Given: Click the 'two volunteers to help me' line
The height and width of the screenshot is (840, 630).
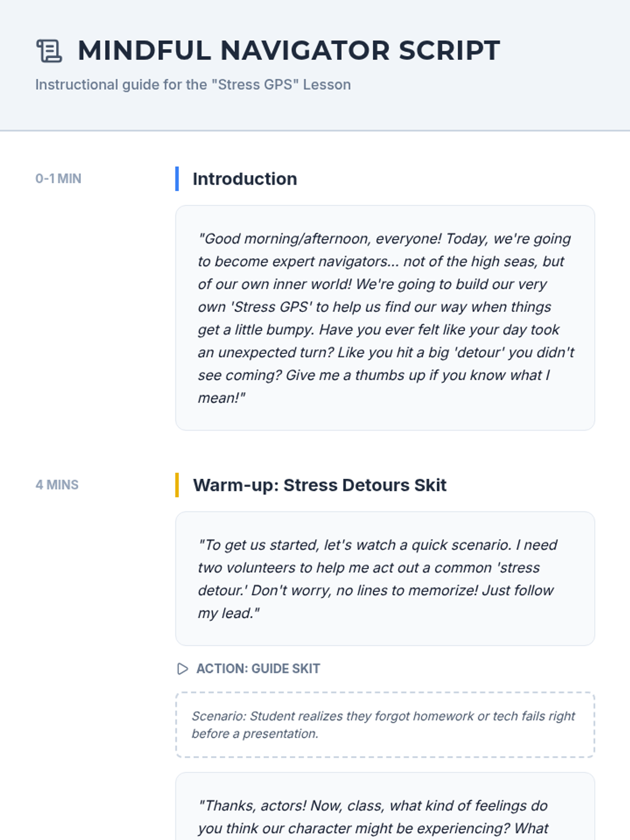Looking at the screenshot, I should [369, 568].
